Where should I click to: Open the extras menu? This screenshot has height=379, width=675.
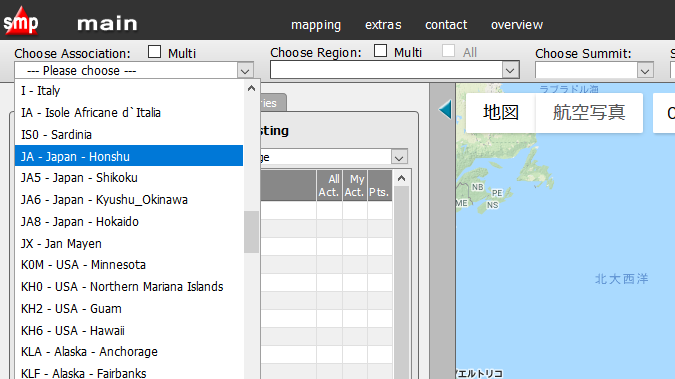[x=383, y=25]
